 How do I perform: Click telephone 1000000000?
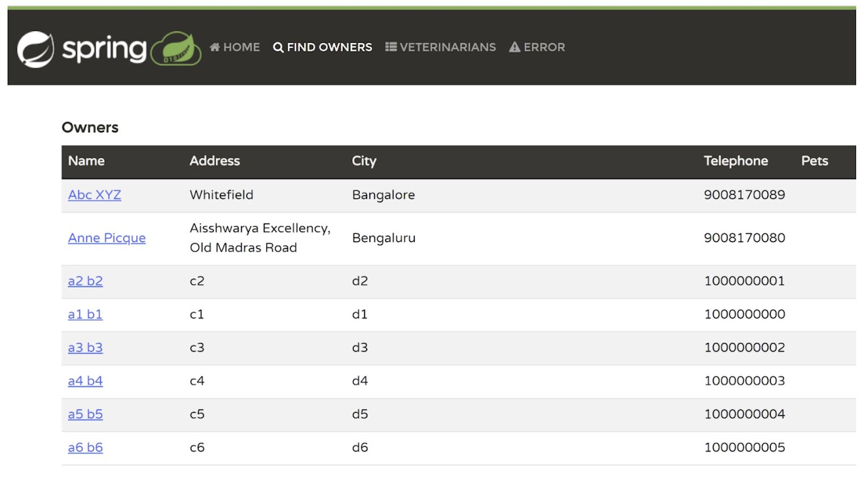(x=744, y=315)
